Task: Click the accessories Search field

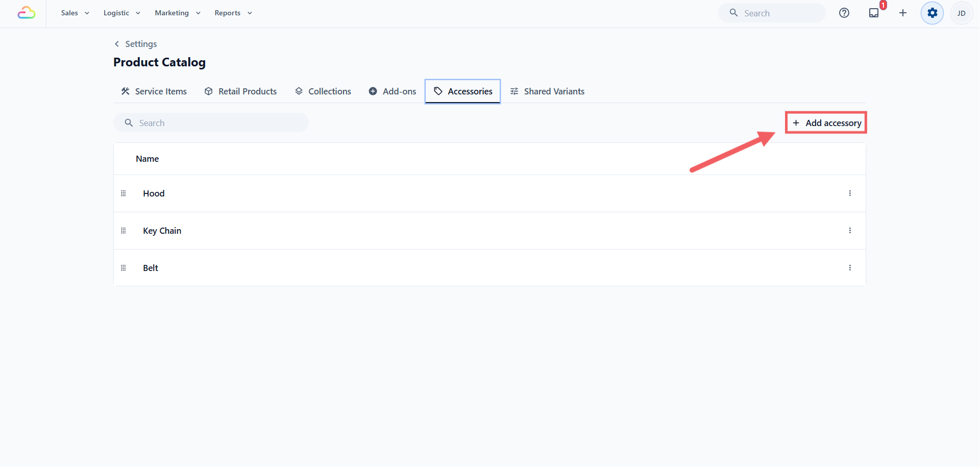Action: 211,123
